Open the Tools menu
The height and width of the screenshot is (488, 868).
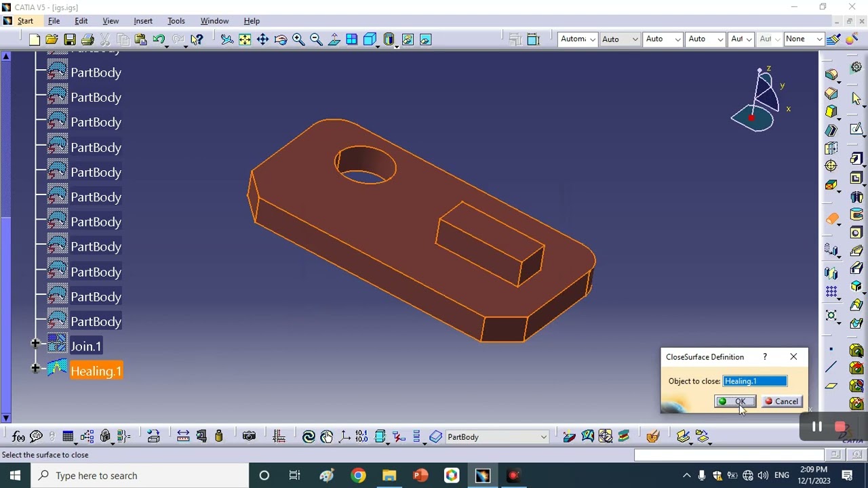(x=176, y=21)
